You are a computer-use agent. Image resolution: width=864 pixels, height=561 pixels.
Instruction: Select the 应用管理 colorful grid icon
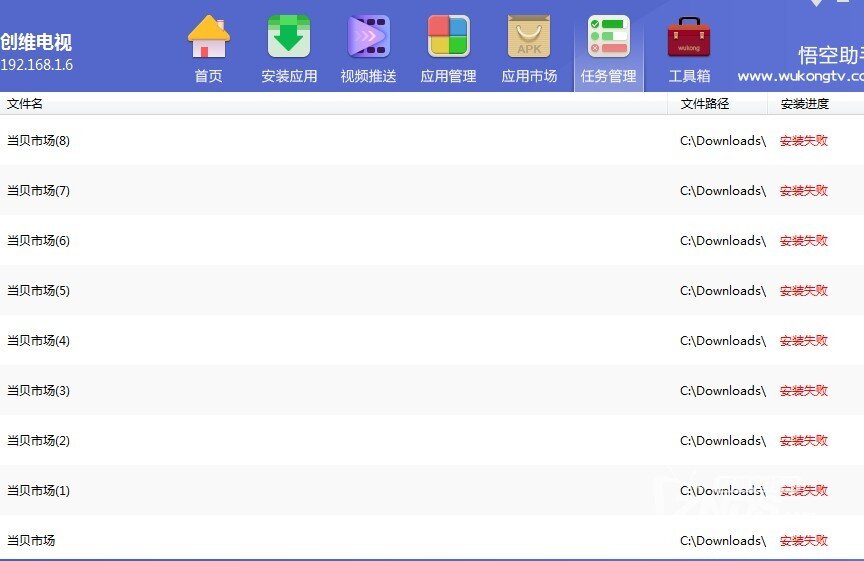pyautogui.click(x=448, y=37)
